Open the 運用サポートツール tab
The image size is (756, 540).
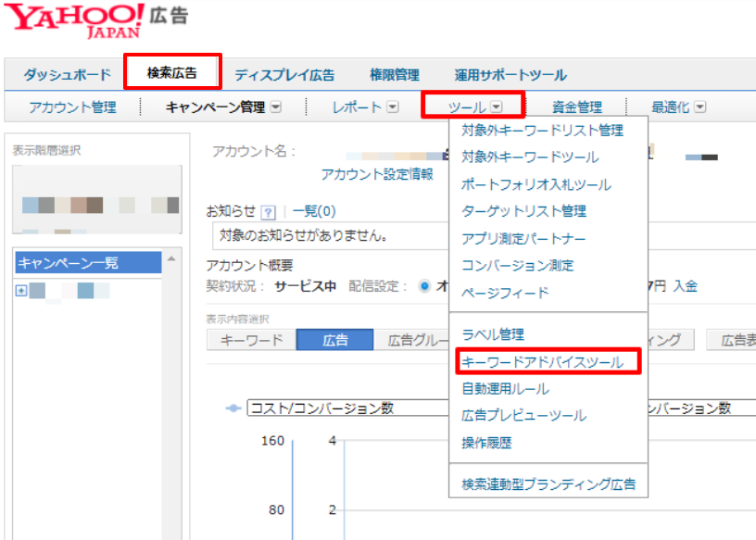point(510,75)
